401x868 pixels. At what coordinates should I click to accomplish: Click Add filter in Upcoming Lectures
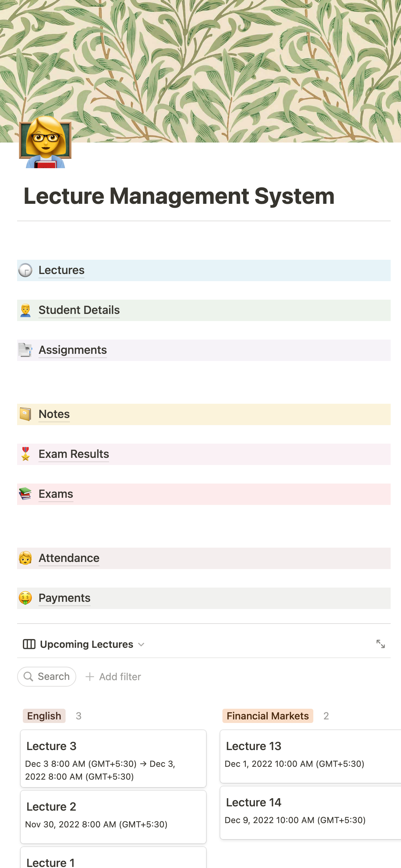point(114,677)
